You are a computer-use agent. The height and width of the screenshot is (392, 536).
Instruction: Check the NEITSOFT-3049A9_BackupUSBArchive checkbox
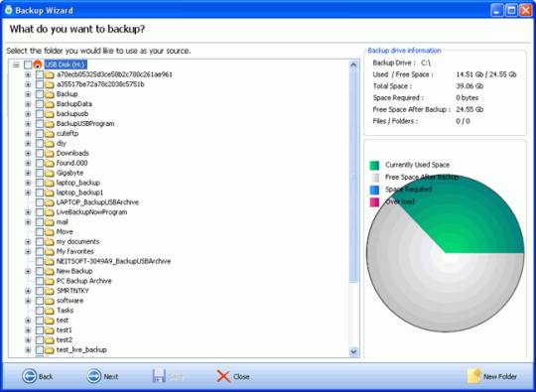coord(40,261)
